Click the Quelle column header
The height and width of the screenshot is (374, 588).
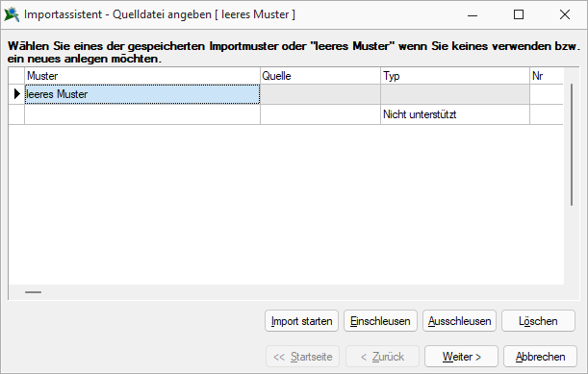pyautogui.click(x=320, y=76)
